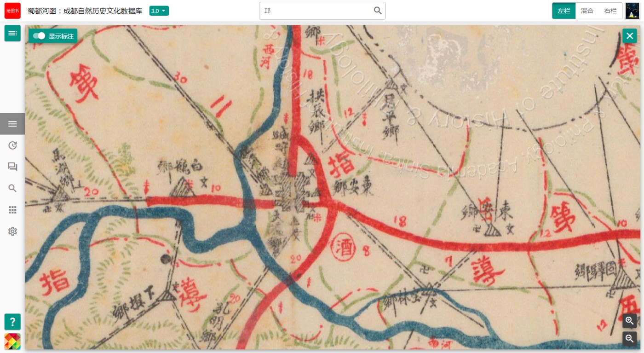Viewport: 644px width, 353px height.
Task: Open the green list menu button
Action: pos(12,33)
